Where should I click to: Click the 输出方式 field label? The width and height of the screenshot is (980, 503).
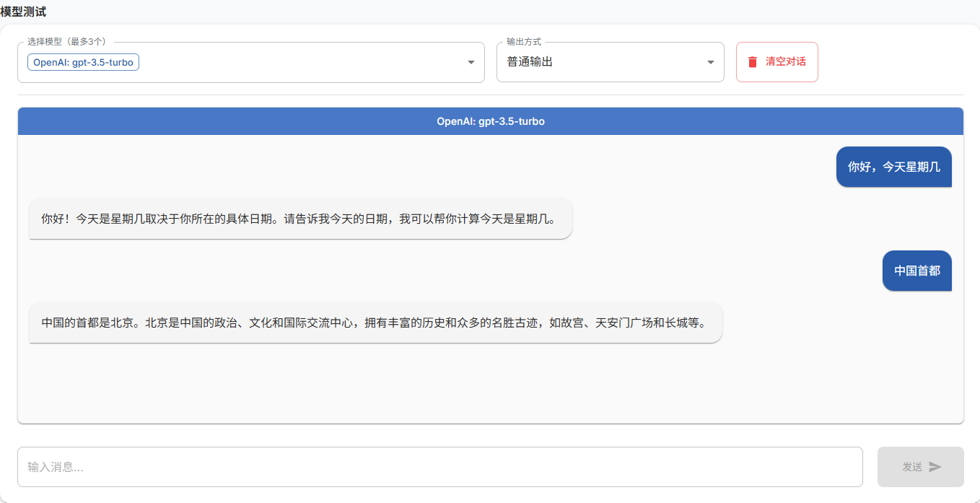[x=524, y=42]
